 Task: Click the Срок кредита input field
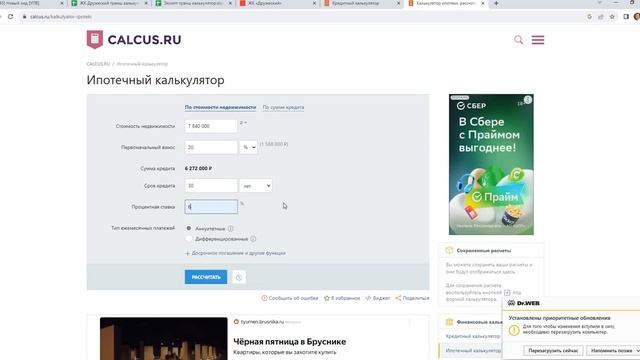tap(211, 186)
